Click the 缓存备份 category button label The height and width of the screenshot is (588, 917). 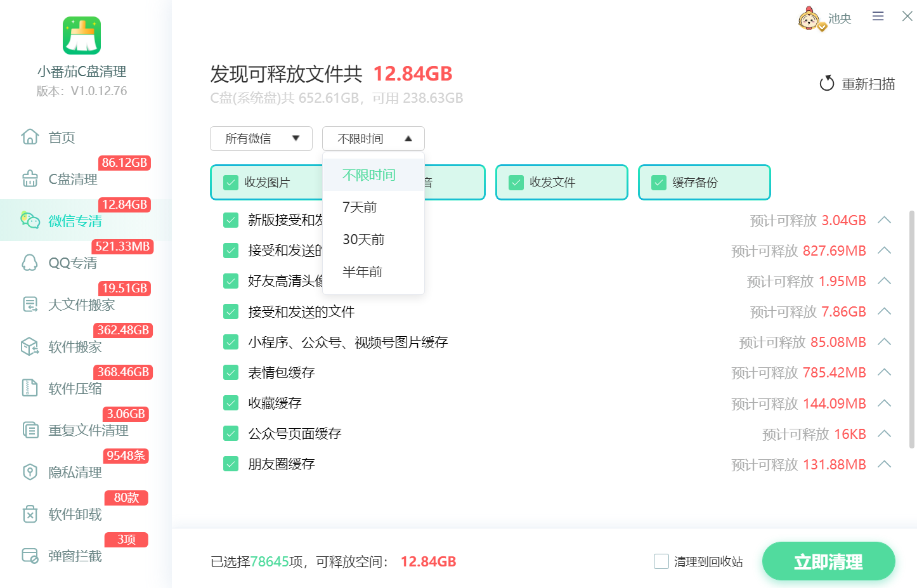point(695,183)
